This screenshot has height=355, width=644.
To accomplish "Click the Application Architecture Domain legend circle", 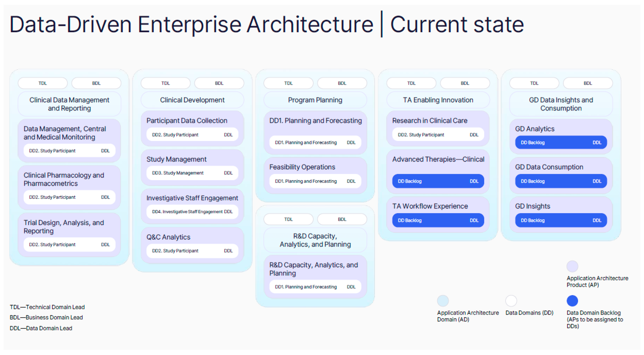I will click(x=443, y=300).
